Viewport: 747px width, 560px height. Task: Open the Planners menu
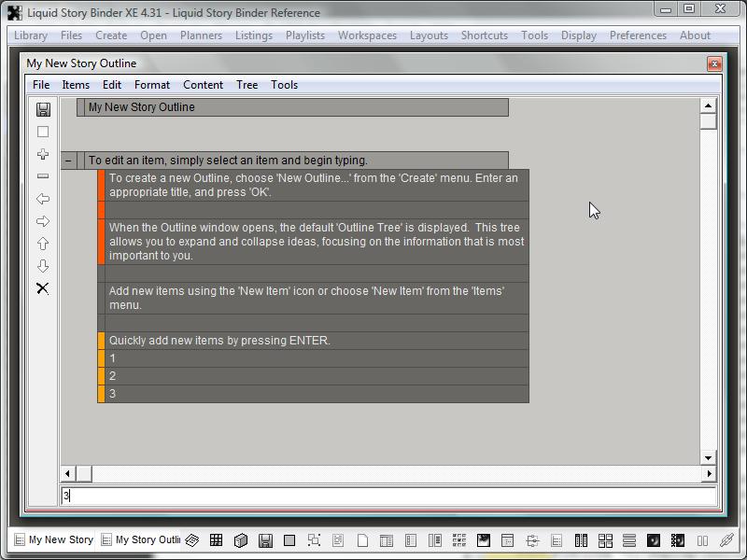(x=201, y=35)
